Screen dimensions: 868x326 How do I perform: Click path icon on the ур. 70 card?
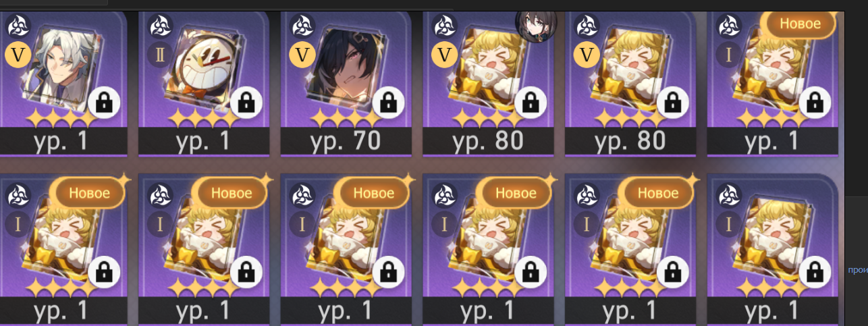tap(302, 28)
